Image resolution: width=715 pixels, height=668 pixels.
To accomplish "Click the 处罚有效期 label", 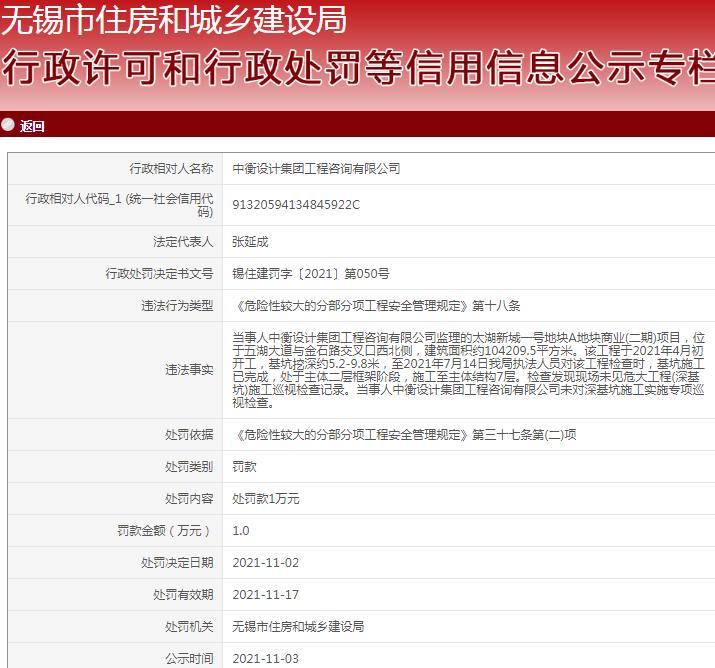I will click(x=183, y=595).
